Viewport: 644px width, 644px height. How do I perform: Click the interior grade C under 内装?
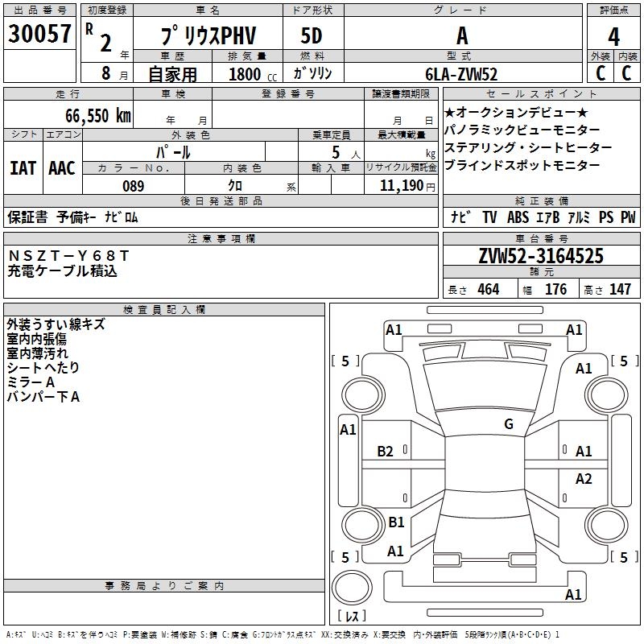pyautogui.click(x=626, y=73)
